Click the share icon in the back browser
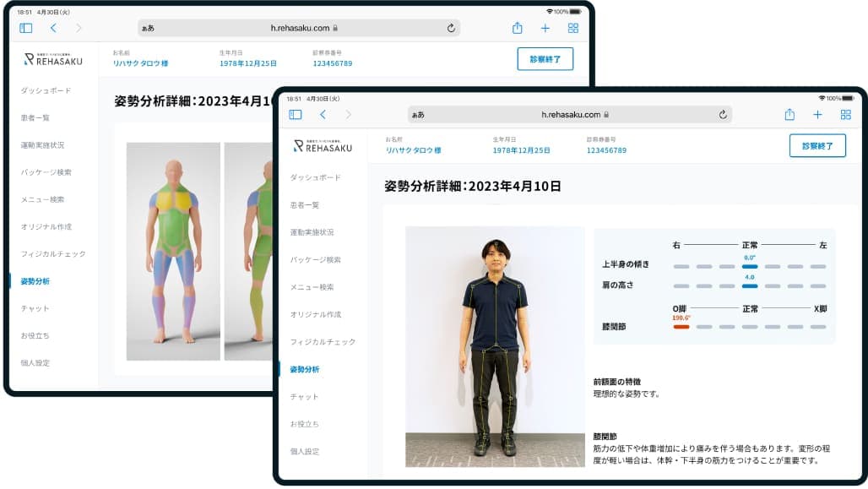Screen dimensions: 868x489 pyautogui.click(x=518, y=28)
